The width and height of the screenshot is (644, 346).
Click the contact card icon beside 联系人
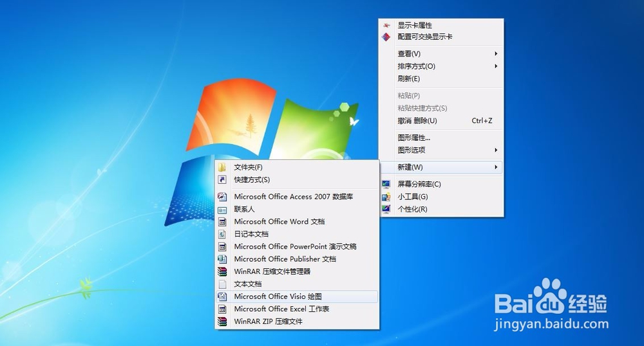222,210
